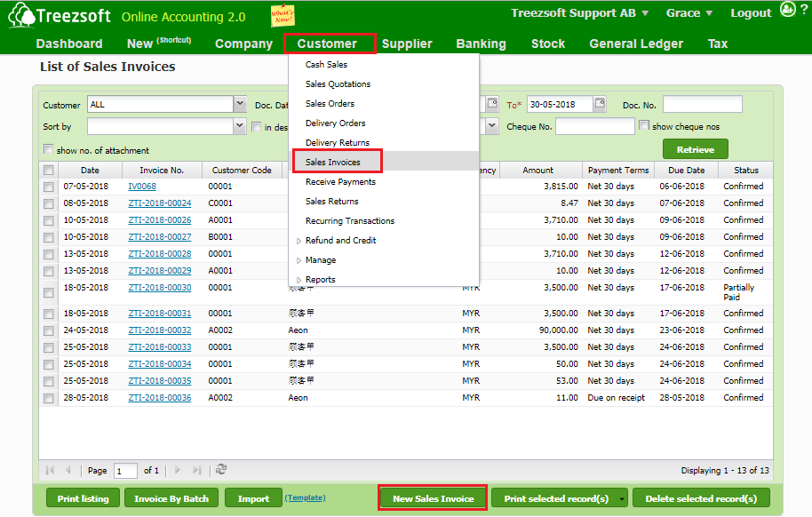Focus the Cheque No. text field

[595, 126]
